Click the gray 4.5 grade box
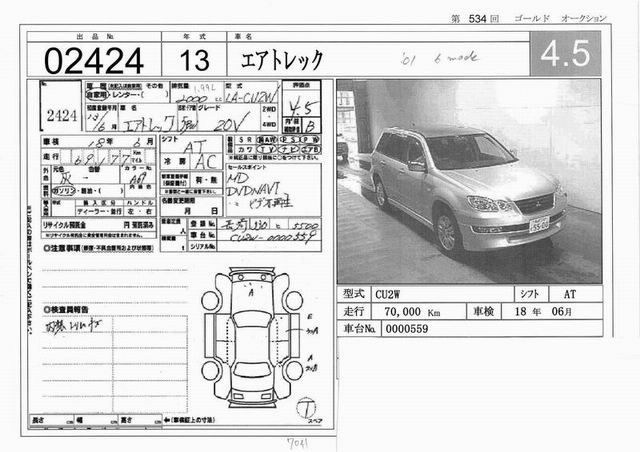 [565, 53]
